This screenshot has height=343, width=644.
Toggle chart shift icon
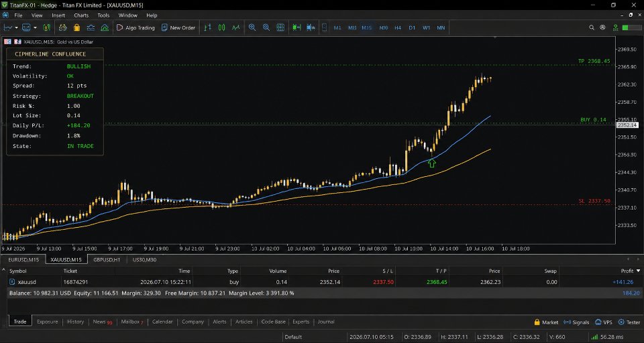311,27
